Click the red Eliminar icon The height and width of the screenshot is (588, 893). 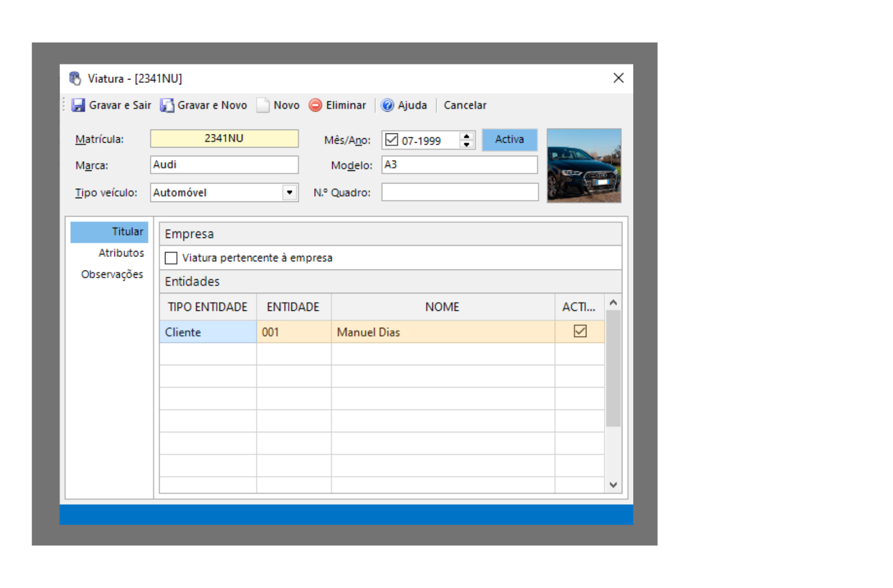pos(315,105)
